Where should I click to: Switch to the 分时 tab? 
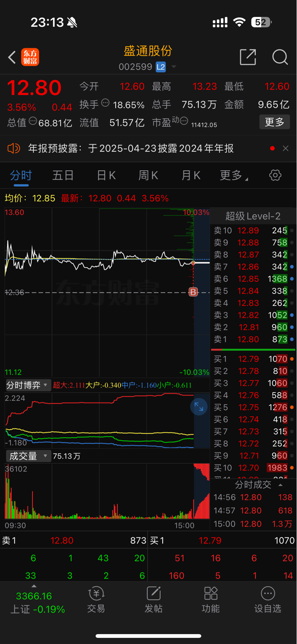pos(21,176)
